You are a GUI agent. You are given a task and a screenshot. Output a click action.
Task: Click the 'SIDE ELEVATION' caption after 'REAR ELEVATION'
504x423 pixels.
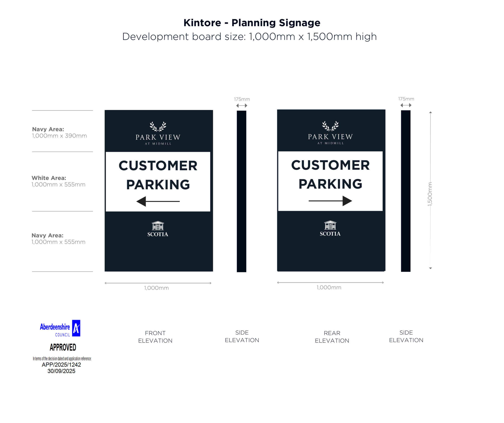coord(406,336)
